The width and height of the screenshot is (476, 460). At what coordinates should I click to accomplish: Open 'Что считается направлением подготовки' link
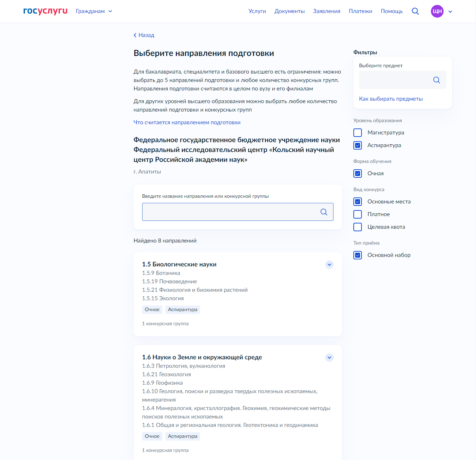pos(187,122)
